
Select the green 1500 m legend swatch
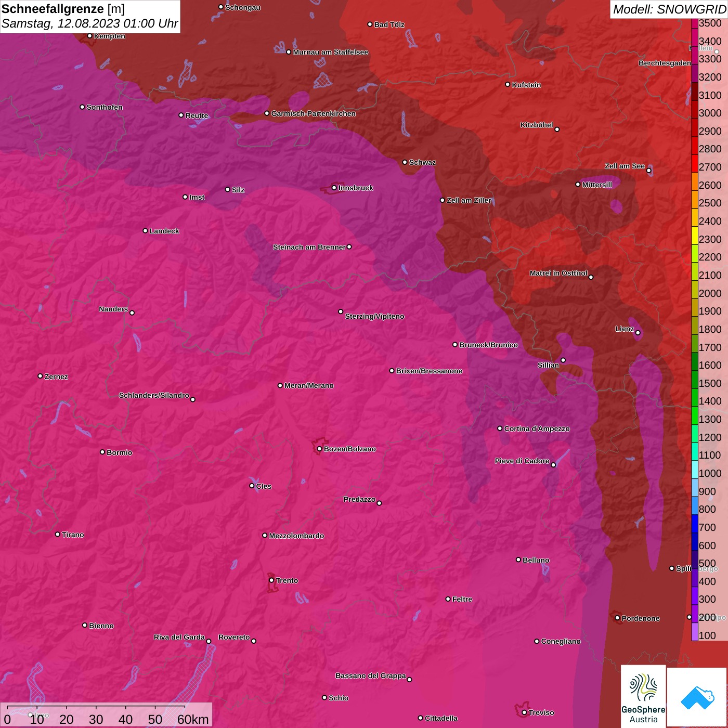[695, 380]
